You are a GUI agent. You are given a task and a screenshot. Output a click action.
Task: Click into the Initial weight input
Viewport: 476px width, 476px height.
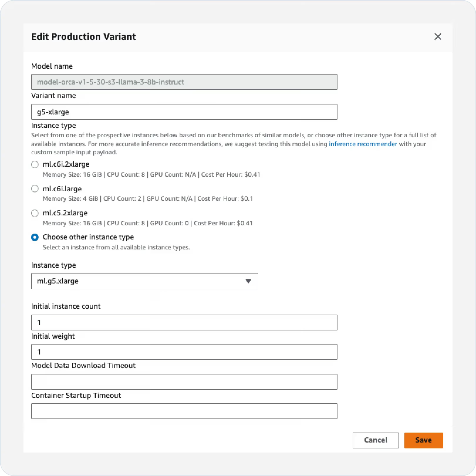184,352
